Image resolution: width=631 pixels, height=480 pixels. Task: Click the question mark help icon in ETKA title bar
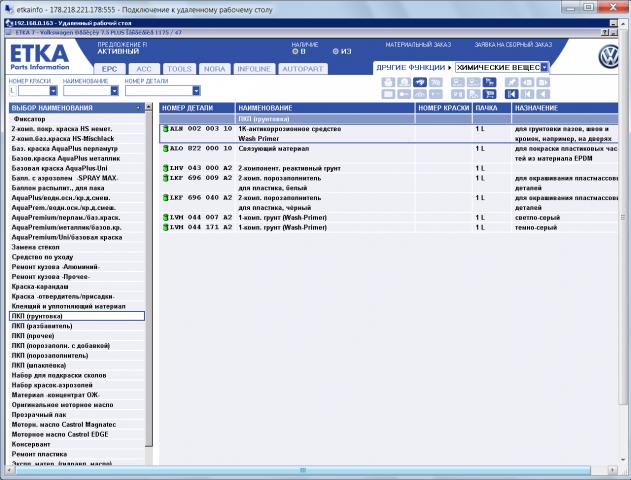(x=604, y=33)
